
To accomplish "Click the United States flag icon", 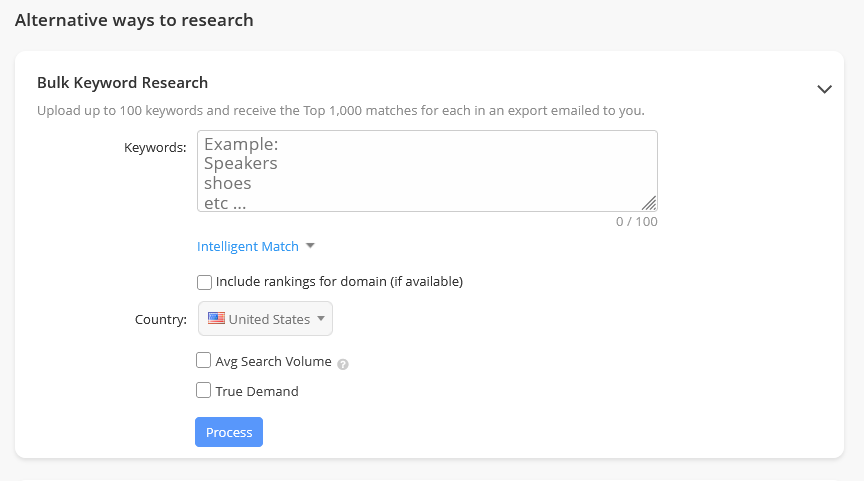I will click(x=216, y=319).
